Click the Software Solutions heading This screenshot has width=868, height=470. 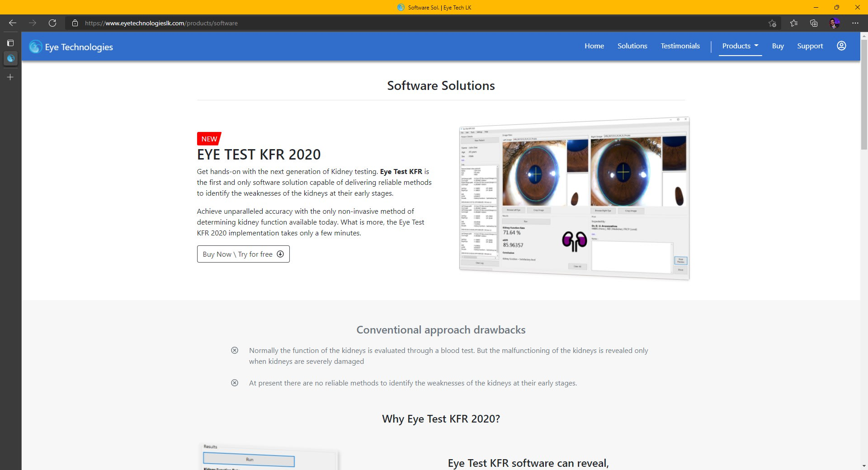(x=441, y=85)
